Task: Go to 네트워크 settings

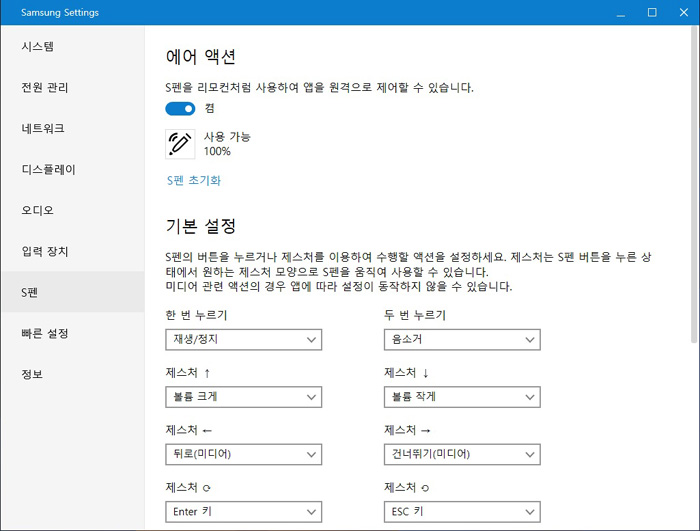Action: [x=73, y=129]
